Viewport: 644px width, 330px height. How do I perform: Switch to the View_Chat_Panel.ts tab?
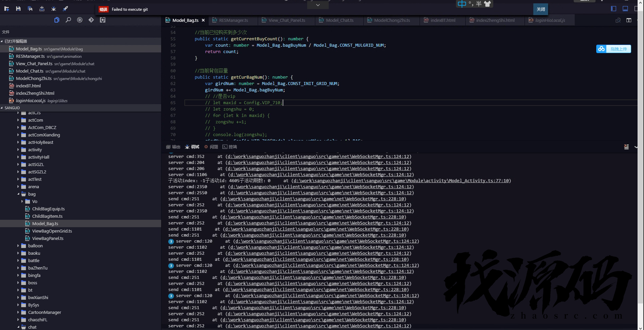[x=286, y=20]
